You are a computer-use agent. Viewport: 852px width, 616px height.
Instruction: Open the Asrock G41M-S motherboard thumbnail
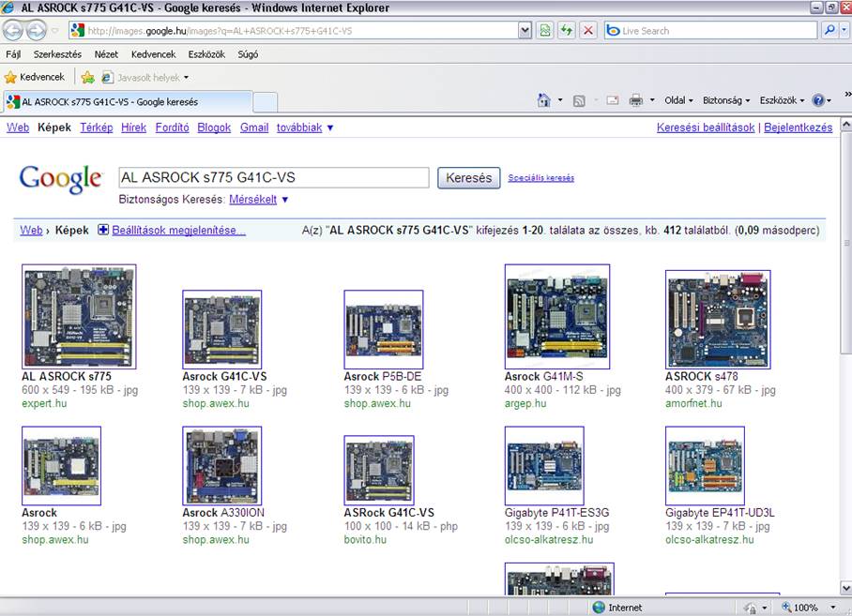coord(556,317)
